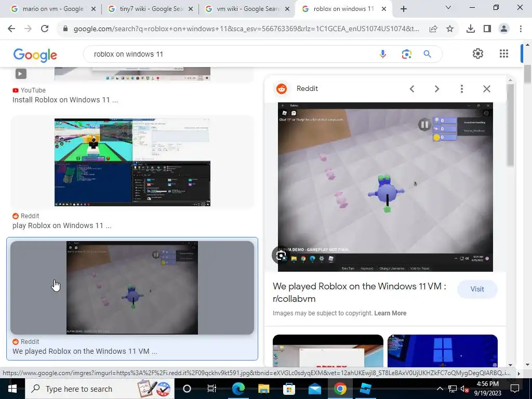Open related image with Roblox logo
Image resolution: width=532 pixels, height=399 pixels.
(328, 351)
